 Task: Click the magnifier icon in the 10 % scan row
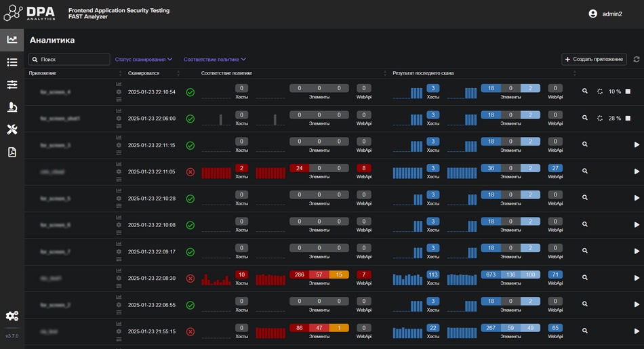[585, 91]
